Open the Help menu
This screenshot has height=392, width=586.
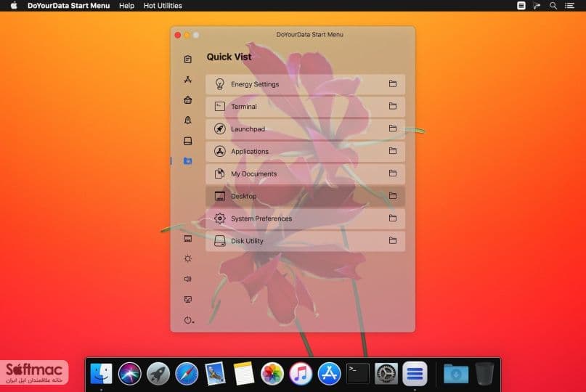click(126, 6)
